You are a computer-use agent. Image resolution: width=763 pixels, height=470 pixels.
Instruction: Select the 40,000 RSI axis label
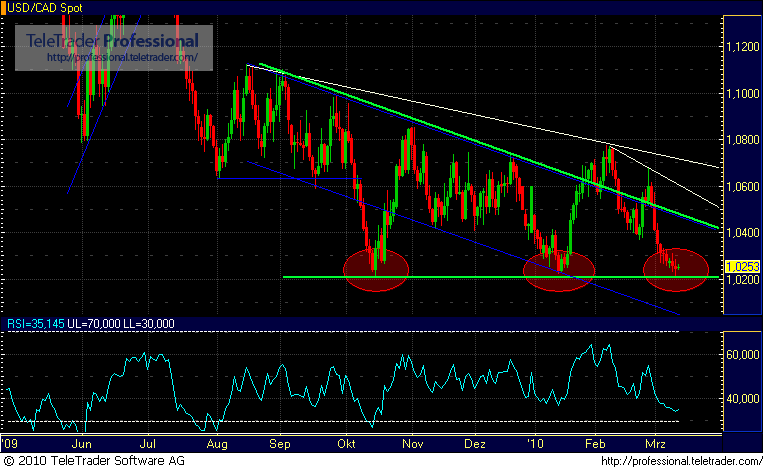[x=742, y=399]
